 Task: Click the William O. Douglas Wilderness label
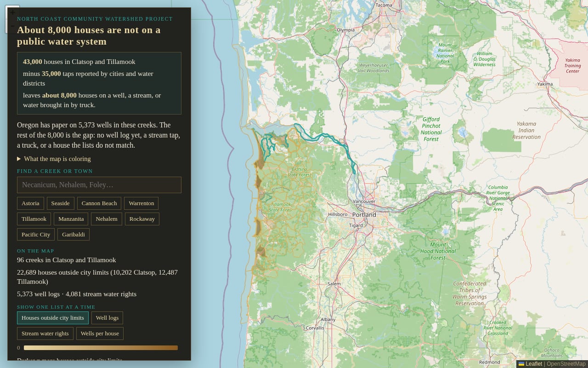tap(484, 59)
